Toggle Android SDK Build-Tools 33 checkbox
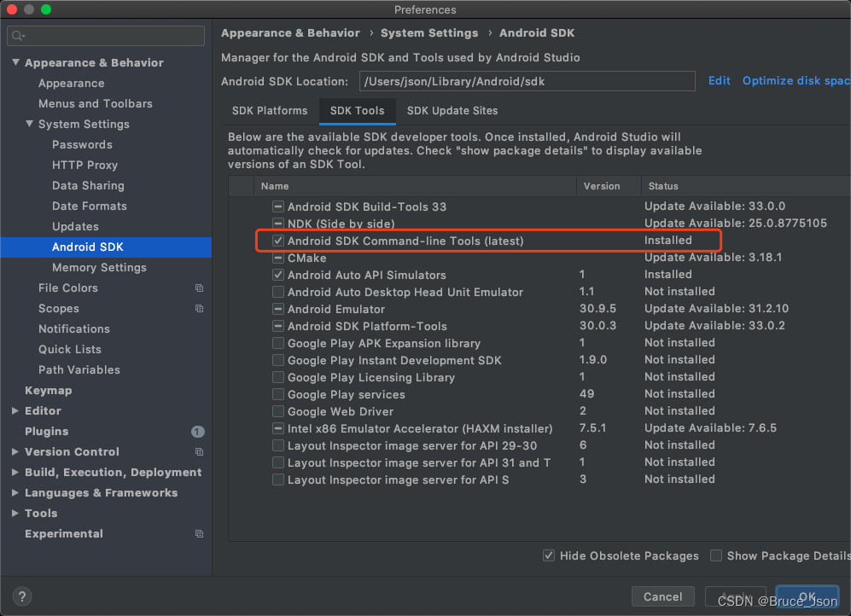The height and width of the screenshot is (616, 851). [278, 206]
